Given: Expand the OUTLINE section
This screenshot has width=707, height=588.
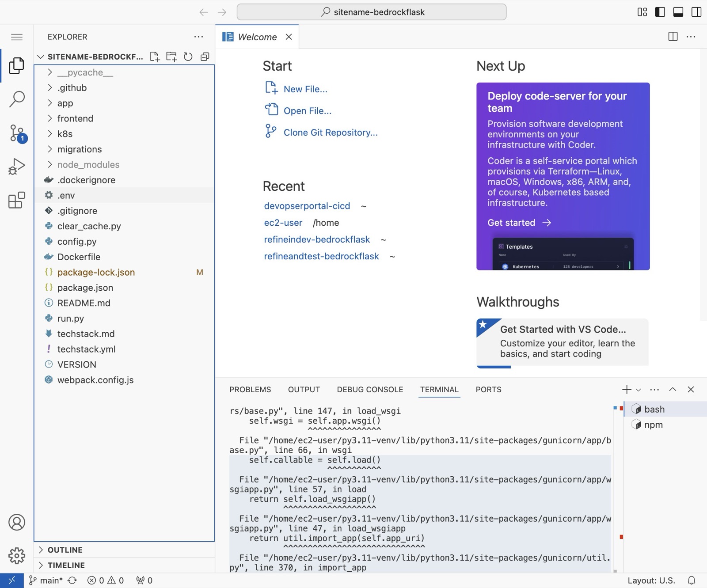Looking at the screenshot, I should (x=124, y=550).
